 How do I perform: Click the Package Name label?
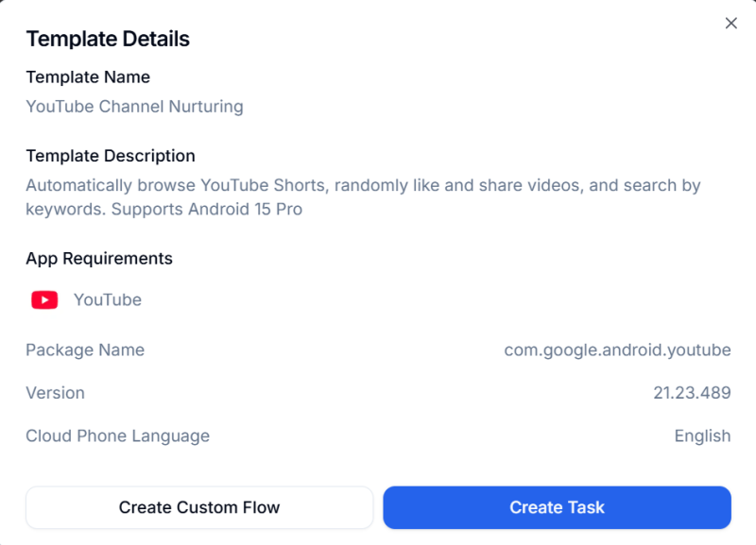[85, 349]
